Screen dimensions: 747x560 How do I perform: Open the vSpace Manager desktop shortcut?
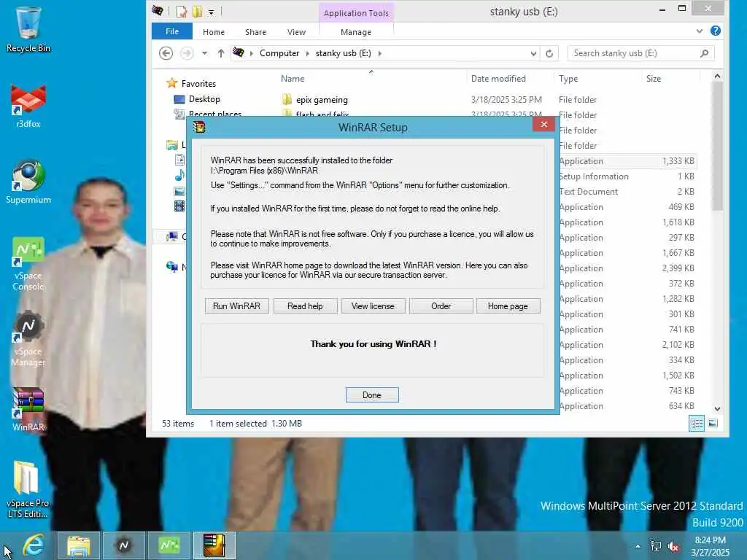[28, 340]
